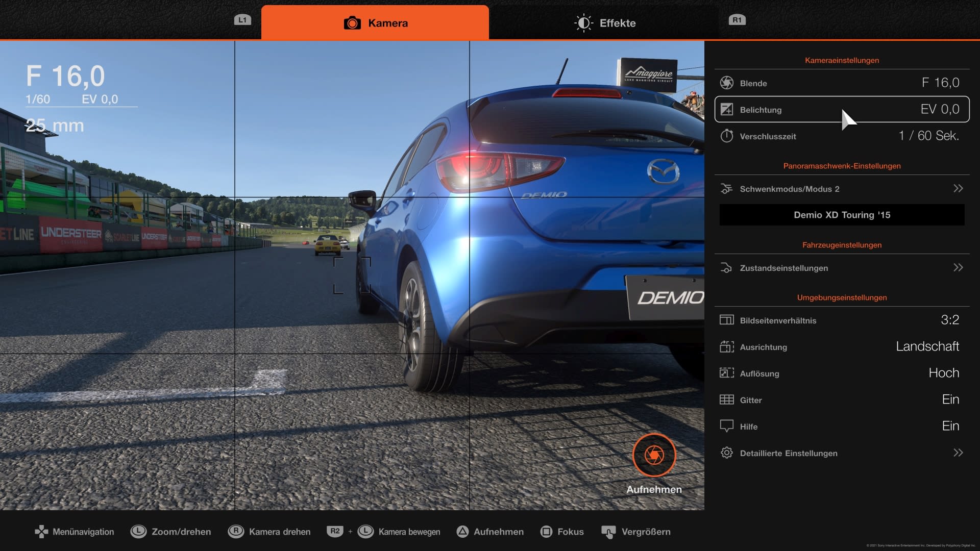Switch to the Effekte tab

[604, 23]
